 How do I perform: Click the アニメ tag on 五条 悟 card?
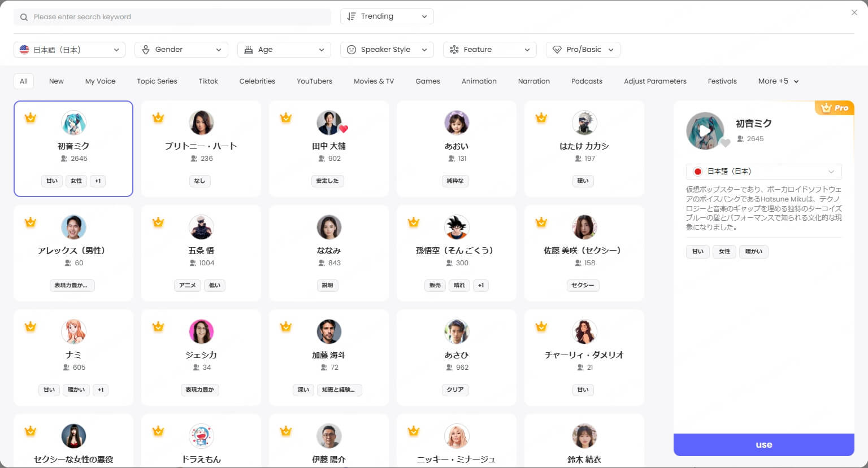188,286
